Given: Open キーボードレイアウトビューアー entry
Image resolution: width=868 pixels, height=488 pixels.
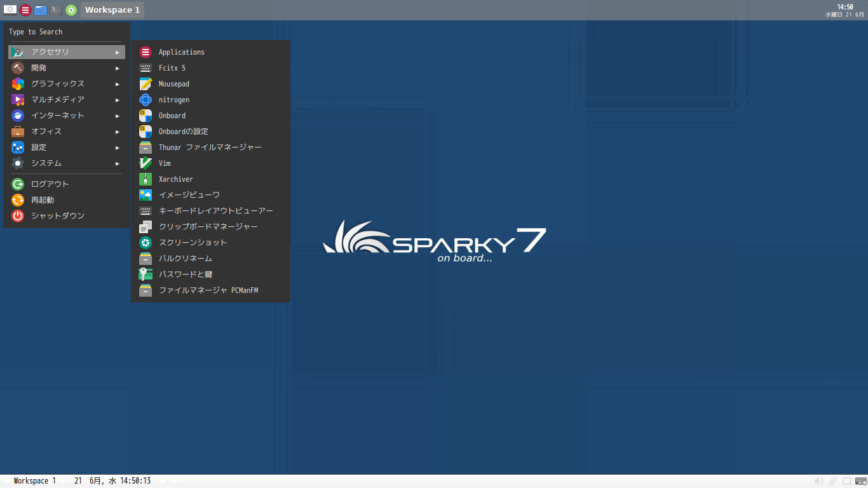Looking at the screenshot, I should [x=210, y=211].
